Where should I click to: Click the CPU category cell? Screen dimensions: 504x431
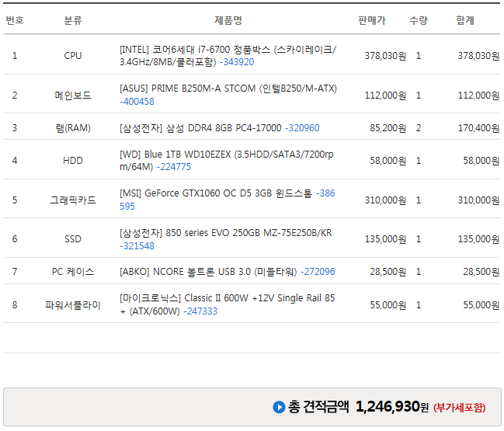pos(73,56)
